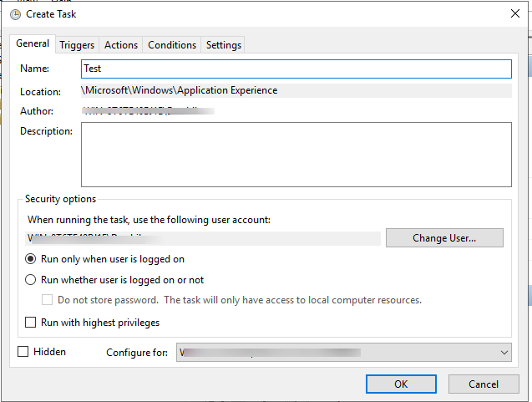Click inside the Description text box
Viewport: 532px width, 402px height.
[296, 155]
